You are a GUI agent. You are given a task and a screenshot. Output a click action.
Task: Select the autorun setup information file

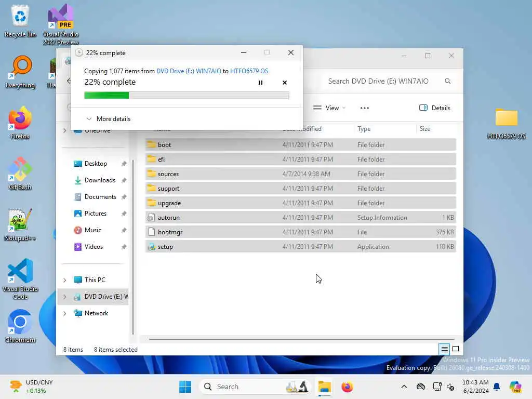pos(301,218)
